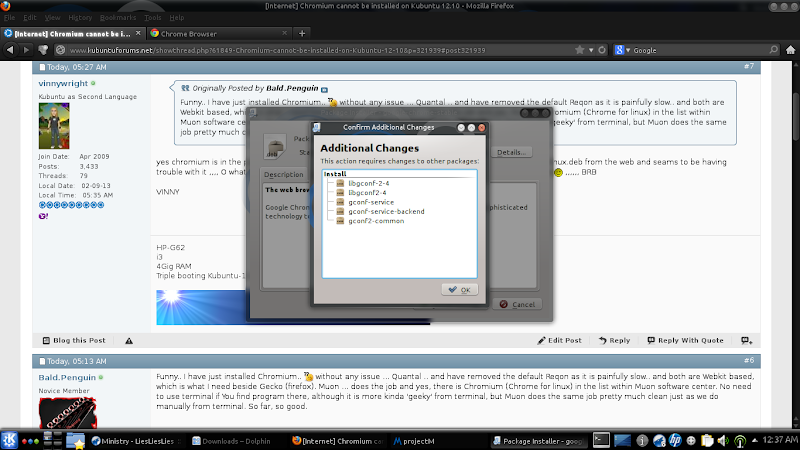This screenshot has height=450, width=800.
Task: Click the Yahoo messenger icon under vinnywright
Action: [x=43, y=216]
